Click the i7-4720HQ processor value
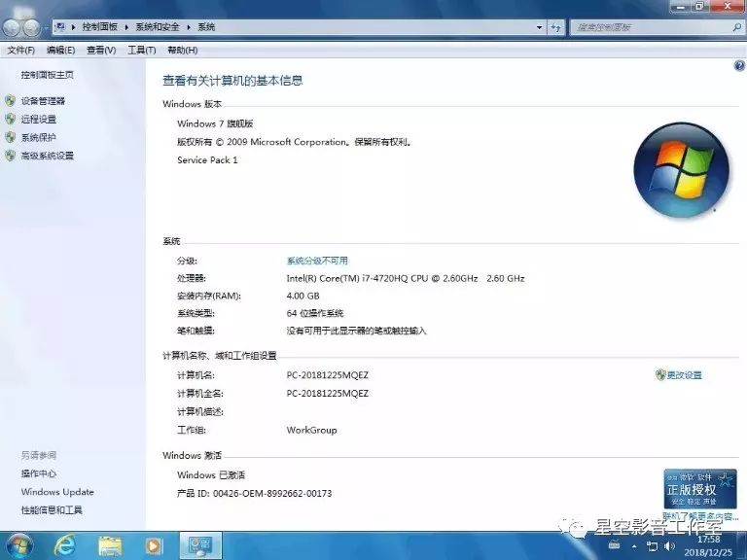 (406, 278)
